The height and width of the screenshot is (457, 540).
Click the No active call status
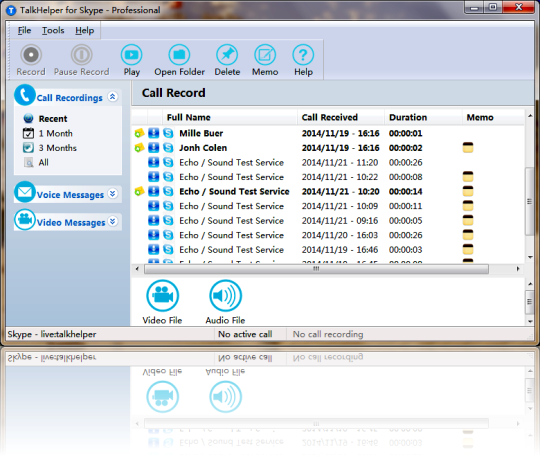pos(245,334)
